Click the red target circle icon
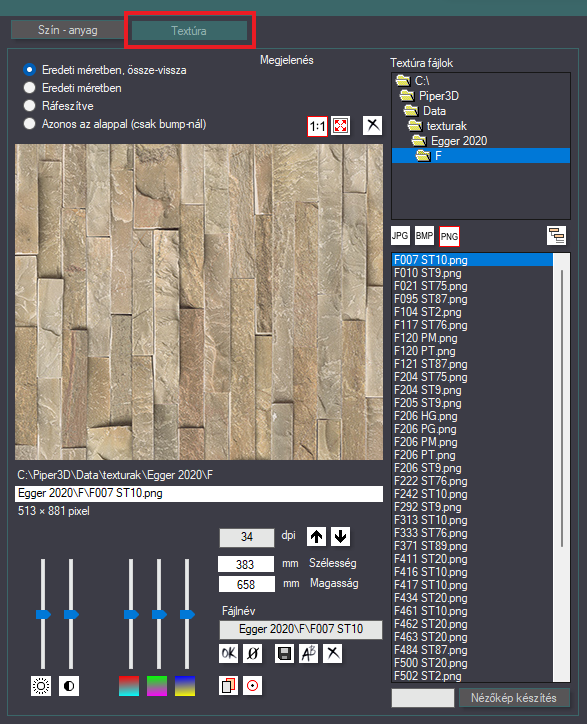 253,686
